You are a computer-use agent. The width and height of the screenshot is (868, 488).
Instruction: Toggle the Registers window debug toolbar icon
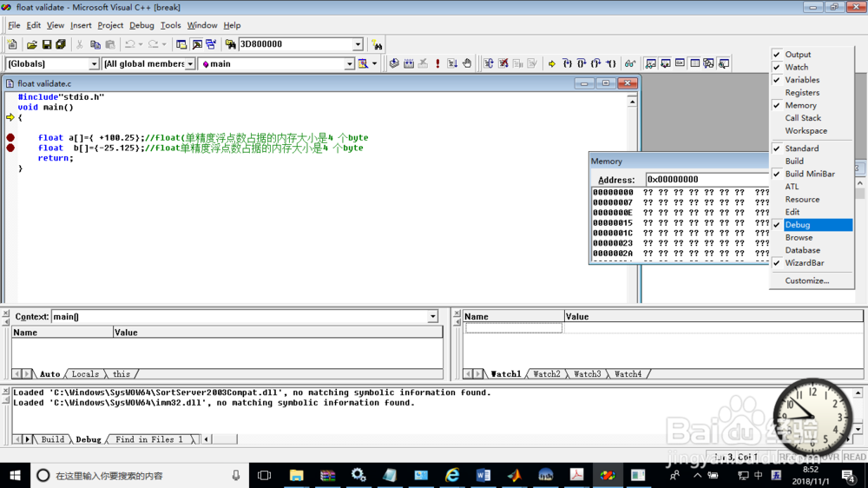point(680,63)
